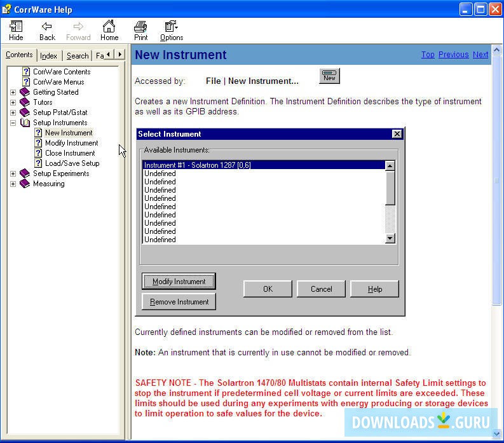
Task: Click the CorrWare Contents topic icon
Action: pos(26,71)
